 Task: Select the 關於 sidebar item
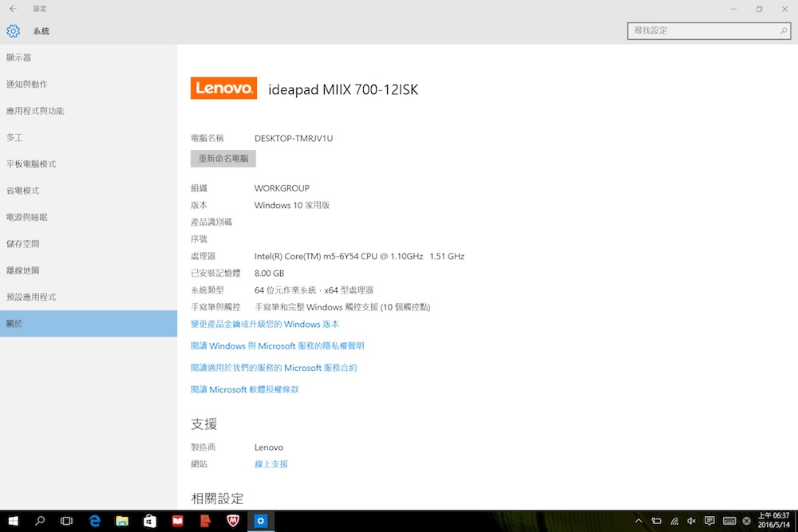click(89, 324)
